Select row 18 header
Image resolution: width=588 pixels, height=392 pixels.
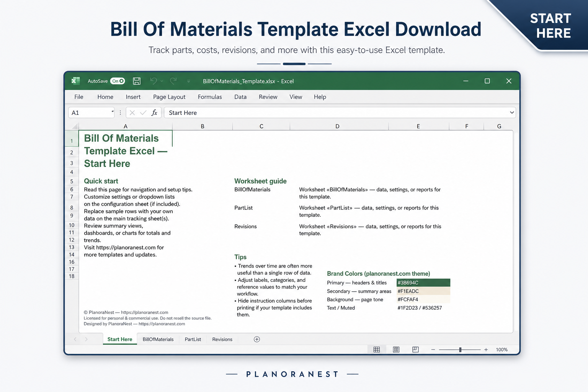(x=72, y=276)
